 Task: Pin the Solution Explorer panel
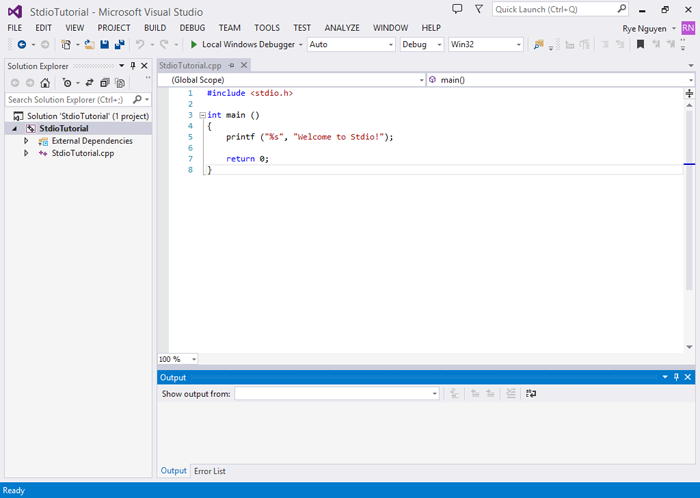tap(133, 66)
